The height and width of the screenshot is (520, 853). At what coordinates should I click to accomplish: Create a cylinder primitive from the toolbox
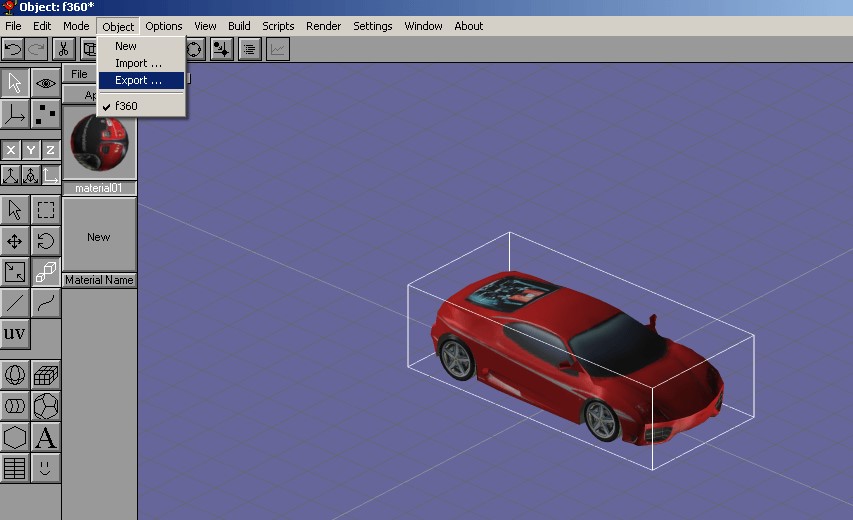(x=15, y=407)
